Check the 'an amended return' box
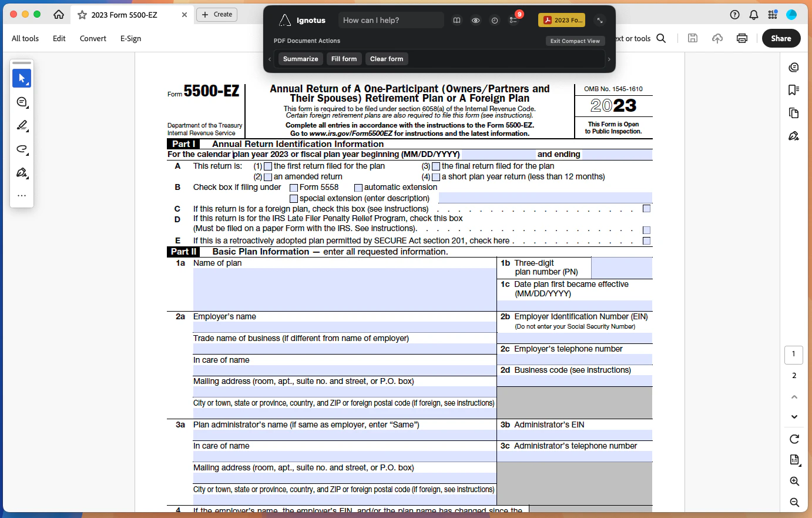This screenshot has height=518, width=812. (268, 176)
